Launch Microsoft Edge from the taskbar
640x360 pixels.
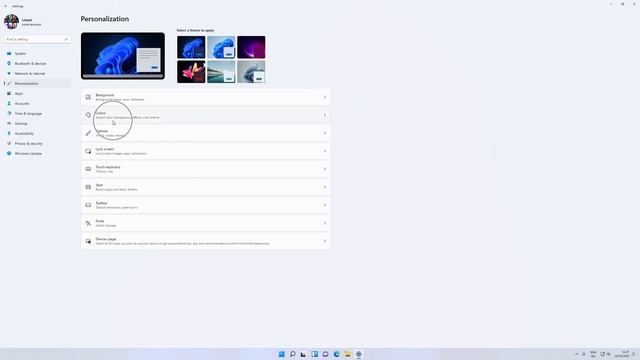336,354
